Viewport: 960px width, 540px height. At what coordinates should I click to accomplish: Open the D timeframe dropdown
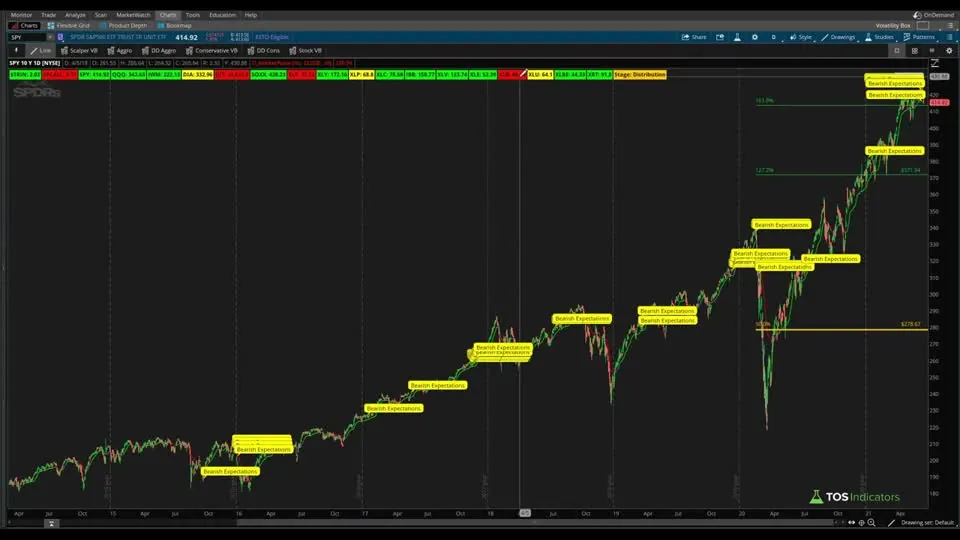(773, 37)
